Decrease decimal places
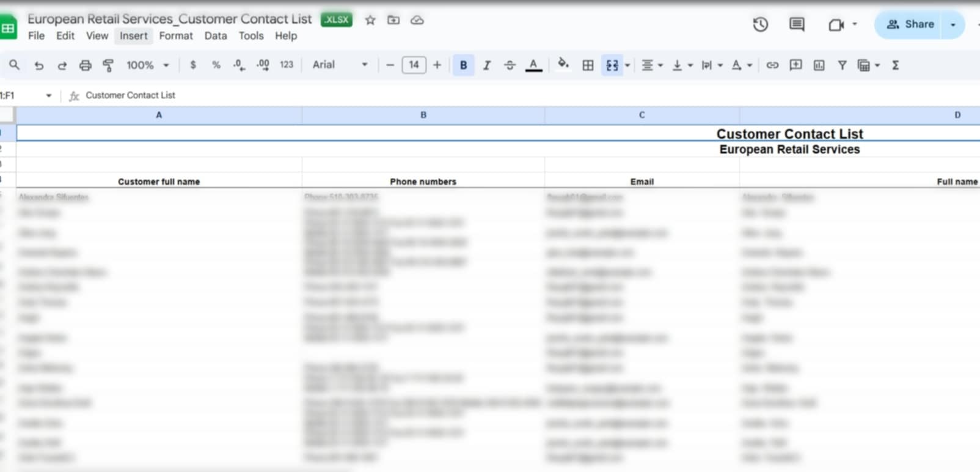The width and height of the screenshot is (980, 472). (239, 65)
